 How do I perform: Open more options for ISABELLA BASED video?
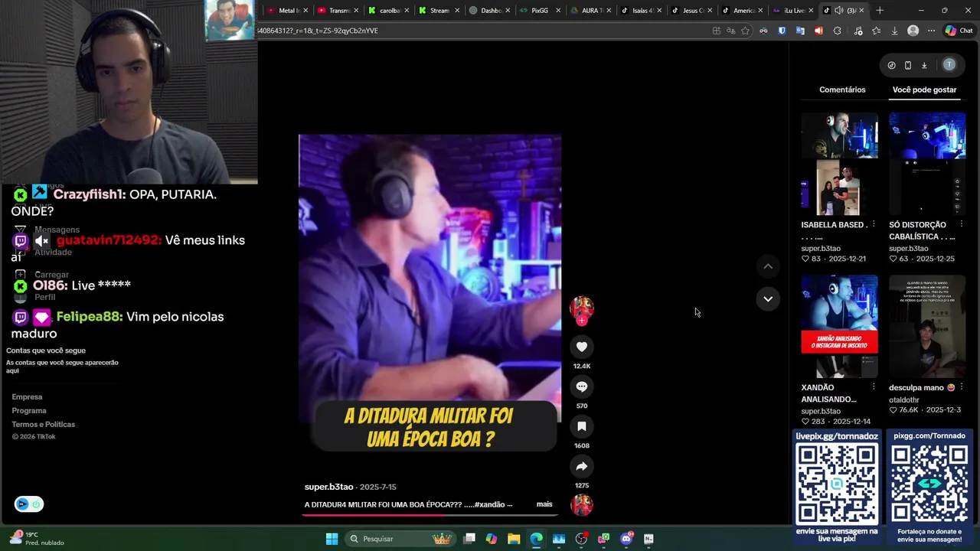point(874,225)
